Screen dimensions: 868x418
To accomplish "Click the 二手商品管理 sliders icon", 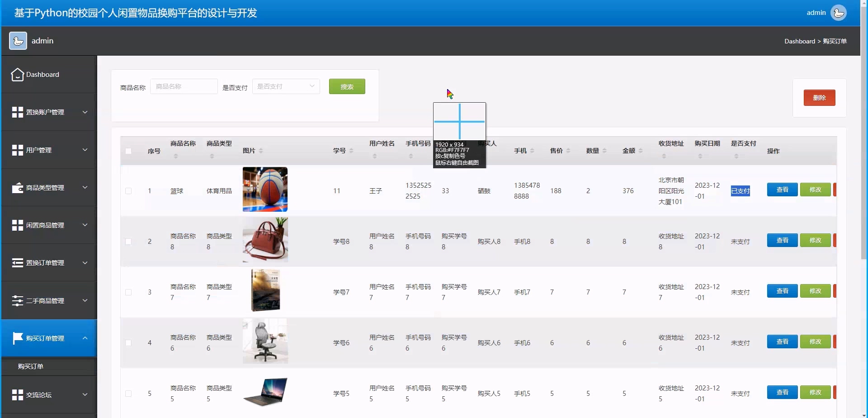I will (x=17, y=301).
